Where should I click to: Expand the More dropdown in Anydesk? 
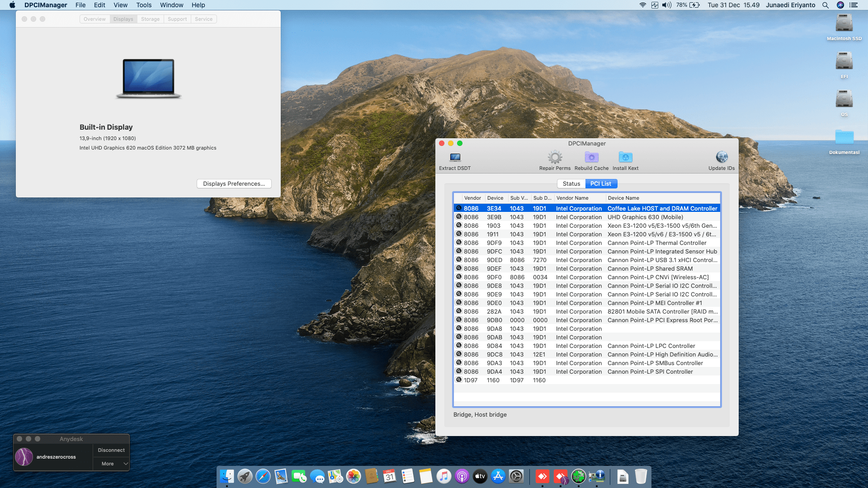pyautogui.click(x=111, y=464)
